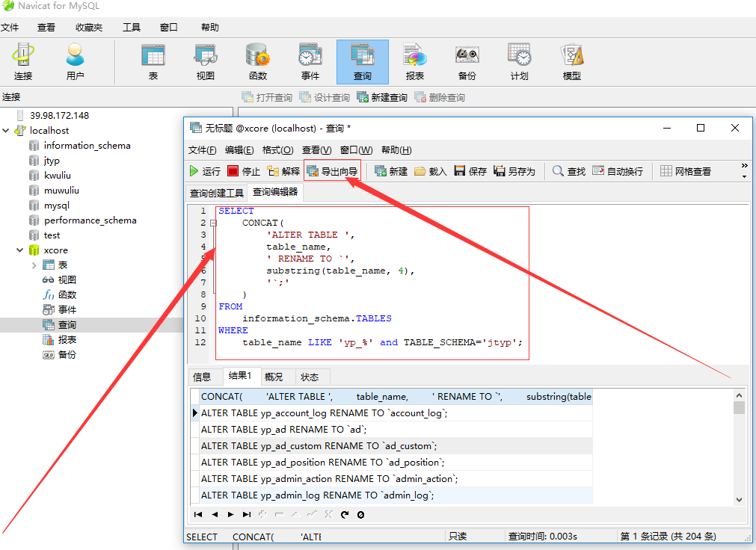This screenshot has height=550, width=756.
Task: Fold the CONCAT code block at line 2
Action: tap(213, 223)
